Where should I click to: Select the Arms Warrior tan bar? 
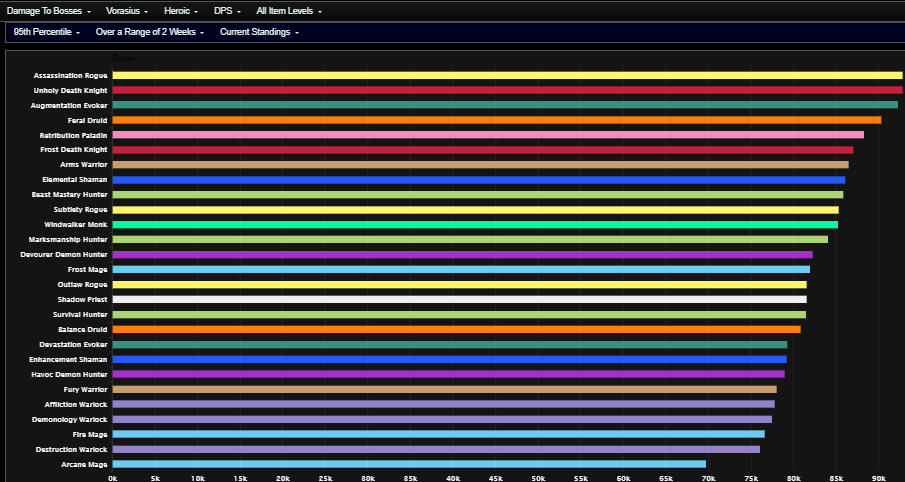tap(481, 165)
